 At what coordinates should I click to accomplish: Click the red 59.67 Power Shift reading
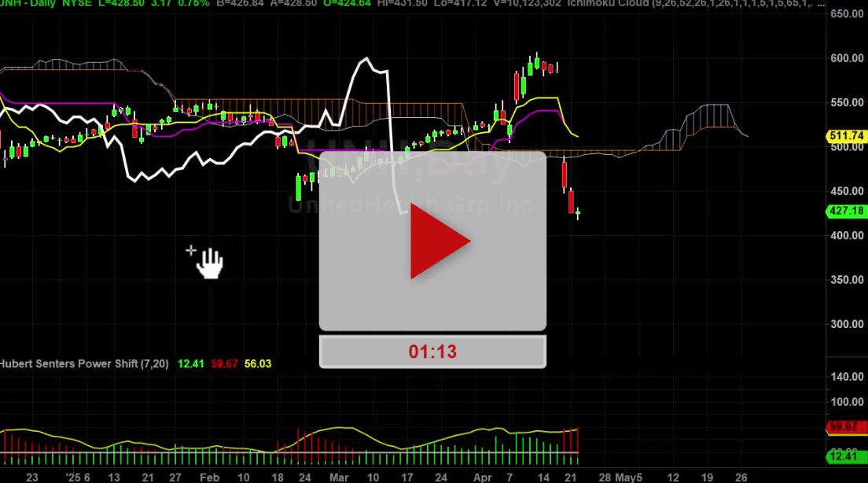pyautogui.click(x=224, y=364)
